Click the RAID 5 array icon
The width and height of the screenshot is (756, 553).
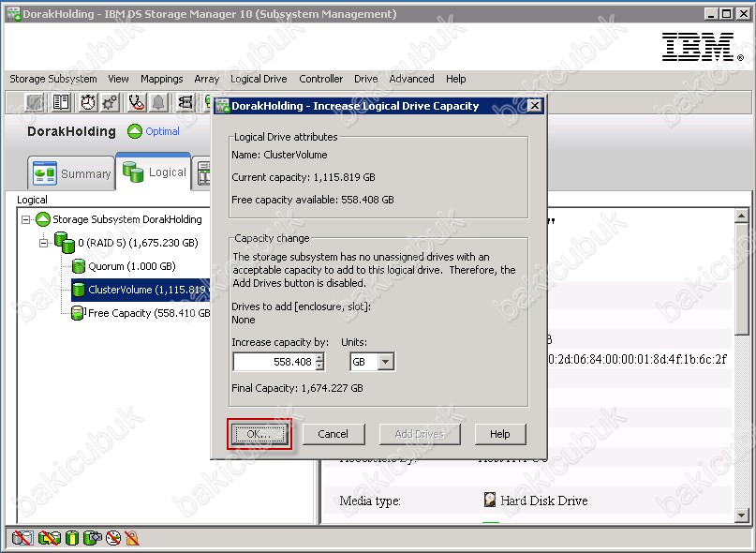[x=65, y=242]
